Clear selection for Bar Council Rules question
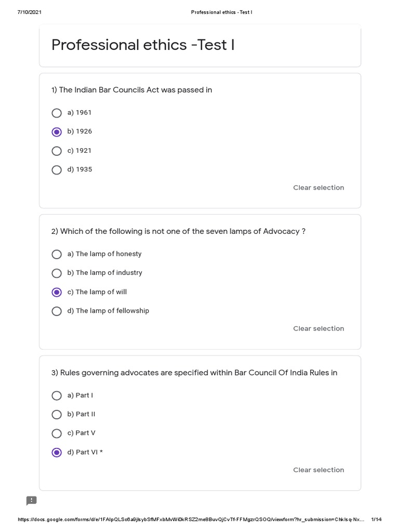The image size is (399, 532). pos(318,470)
